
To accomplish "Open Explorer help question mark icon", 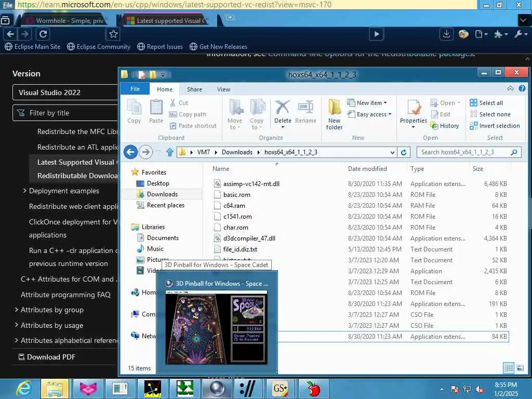I will click(x=522, y=88).
